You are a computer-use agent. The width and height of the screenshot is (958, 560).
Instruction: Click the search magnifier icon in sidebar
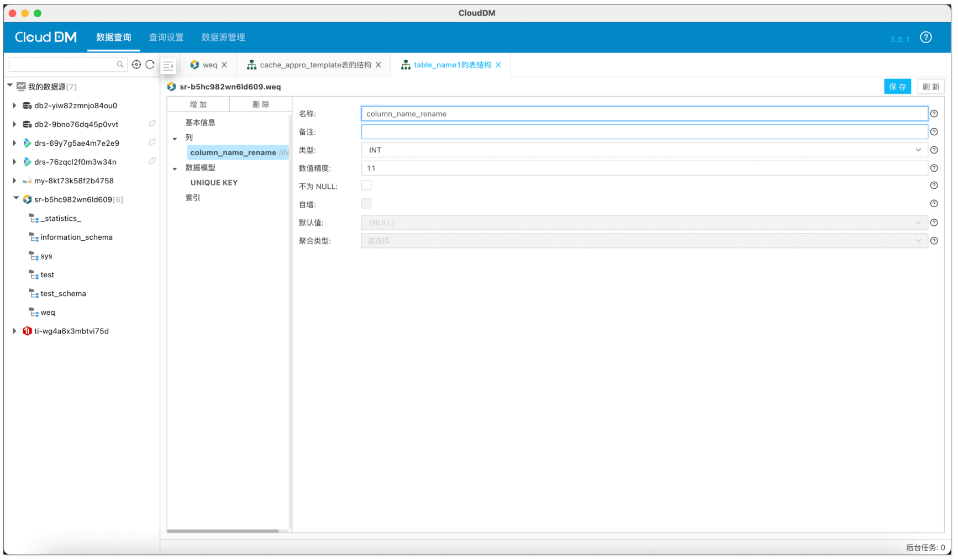pyautogui.click(x=120, y=65)
